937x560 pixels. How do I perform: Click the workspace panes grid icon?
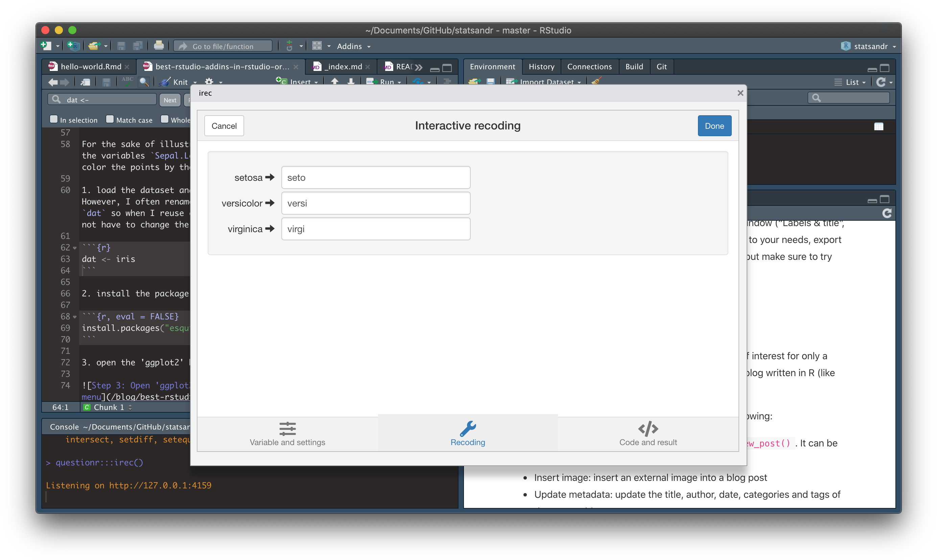pos(317,46)
